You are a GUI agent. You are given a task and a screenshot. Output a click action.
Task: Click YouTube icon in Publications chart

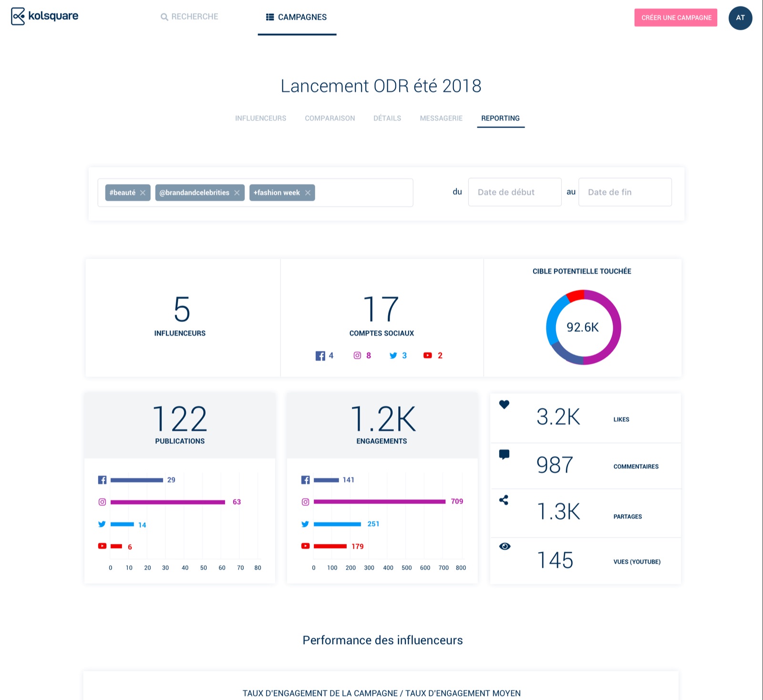point(102,546)
